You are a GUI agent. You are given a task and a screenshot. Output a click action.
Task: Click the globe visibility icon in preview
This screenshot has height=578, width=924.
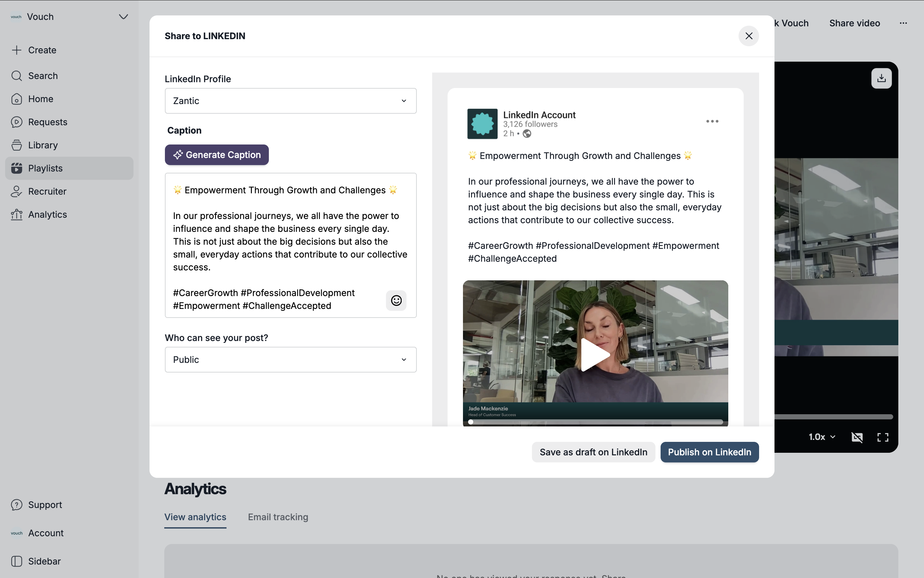[527, 133]
